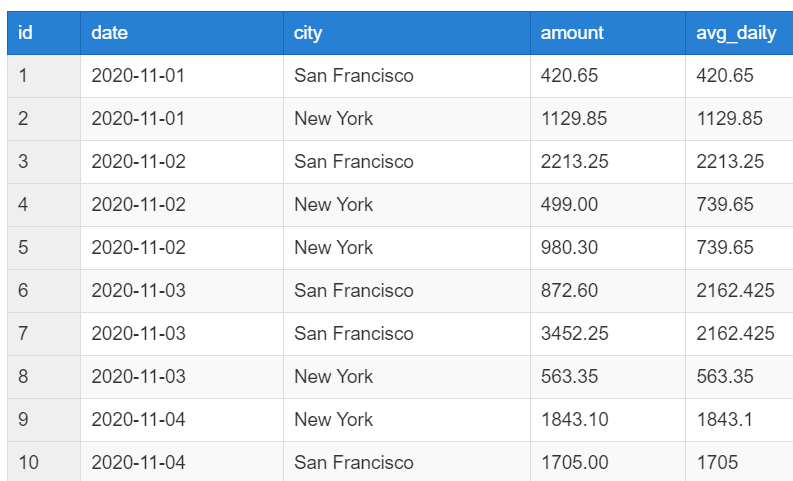The image size is (793, 481).
Task: Click the date column header
Action: pyautogui.click(x=109, y=33)
